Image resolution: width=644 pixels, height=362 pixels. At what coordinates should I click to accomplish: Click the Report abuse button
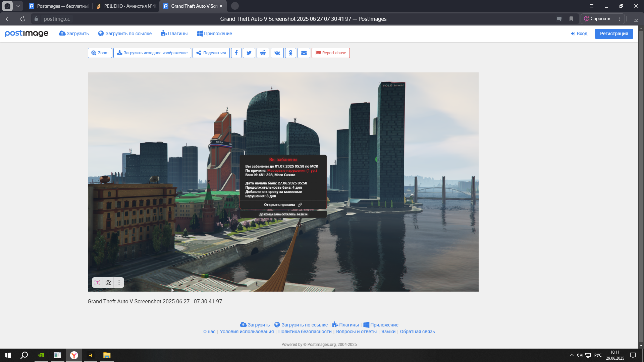click(331, 53)
